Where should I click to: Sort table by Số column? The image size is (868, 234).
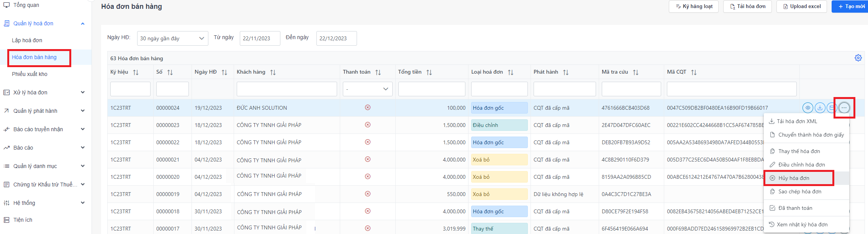[x=170, y=72]
